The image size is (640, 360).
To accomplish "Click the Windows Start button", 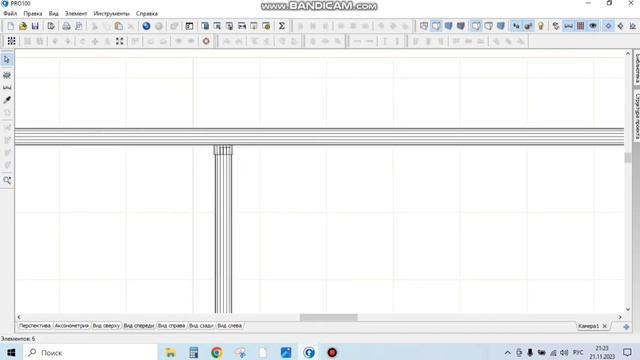I will (11, 352).
